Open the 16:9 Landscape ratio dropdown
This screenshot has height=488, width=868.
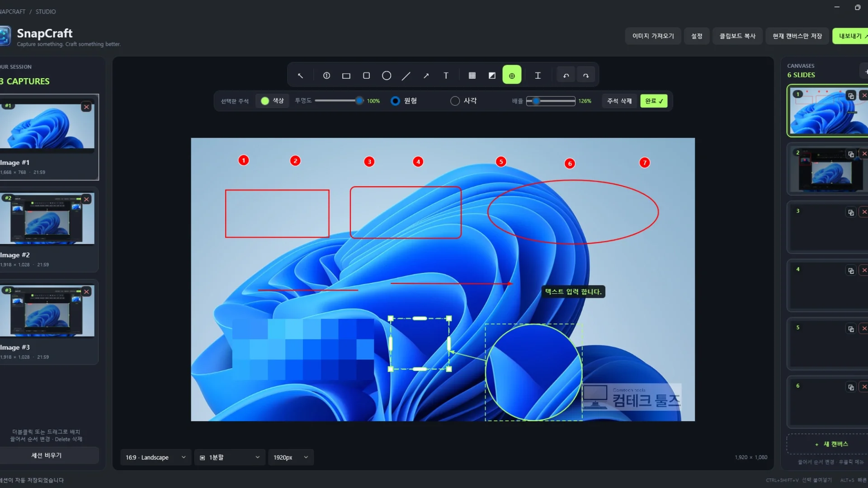[156, 457]
